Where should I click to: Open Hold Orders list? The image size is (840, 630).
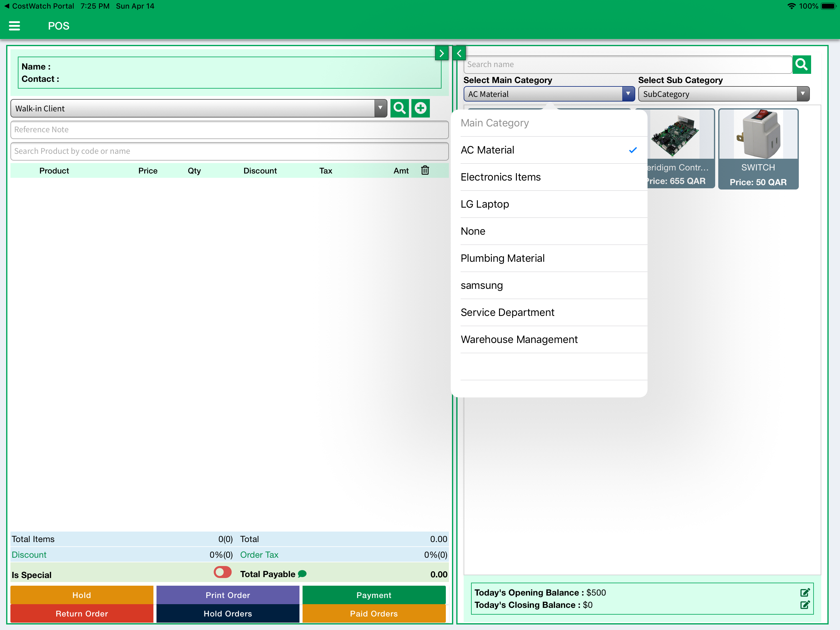tap(228, 613)
